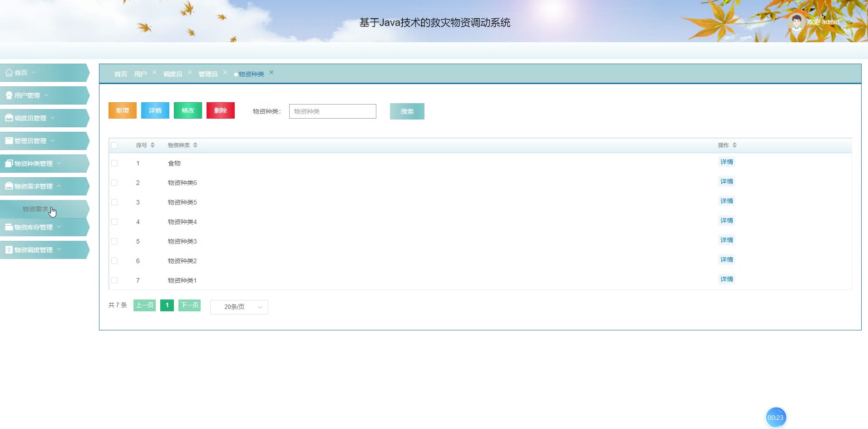Screen dimensions: 868x429
Task: Click the 共 7 条 total count
Action: [x=118, y=305]
